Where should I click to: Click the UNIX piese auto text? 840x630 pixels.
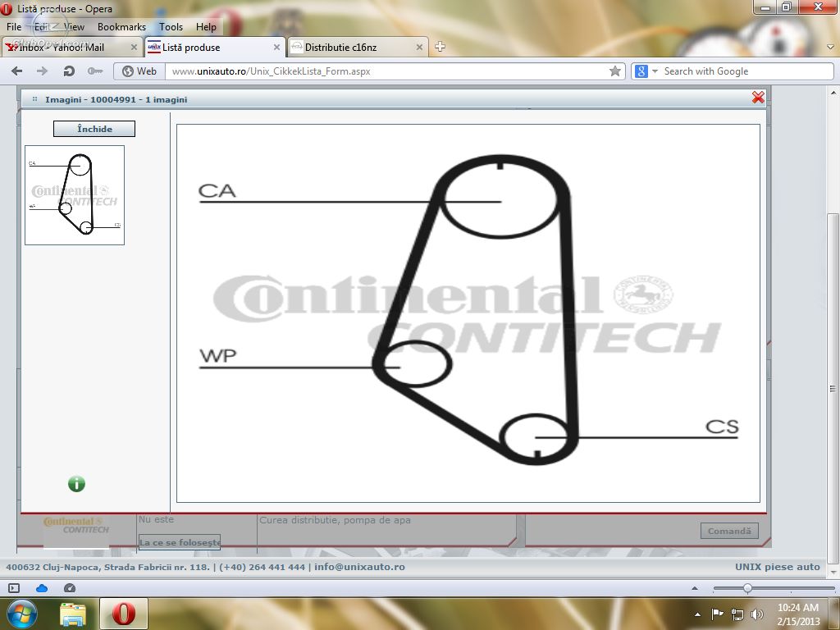pos(778,567)
